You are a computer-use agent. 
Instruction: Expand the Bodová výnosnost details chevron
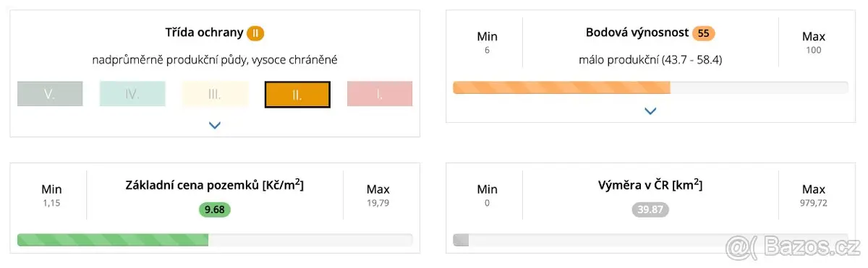[x=650, y=111]
